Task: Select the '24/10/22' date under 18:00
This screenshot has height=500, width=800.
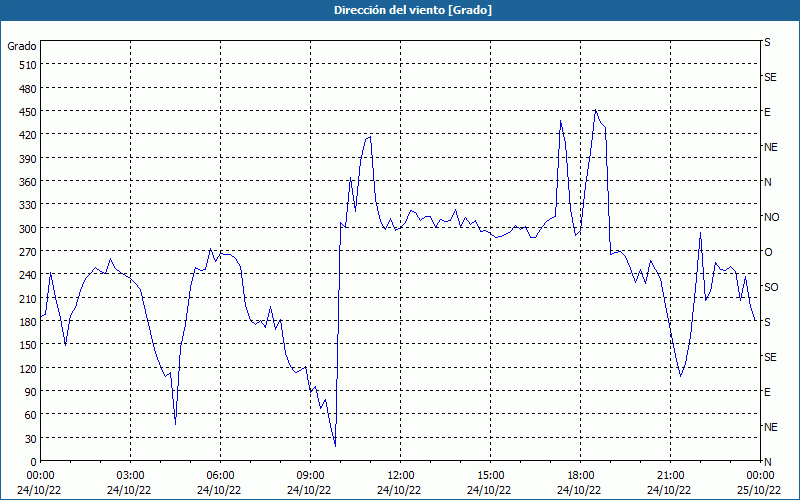Action: tap(579, 490)
